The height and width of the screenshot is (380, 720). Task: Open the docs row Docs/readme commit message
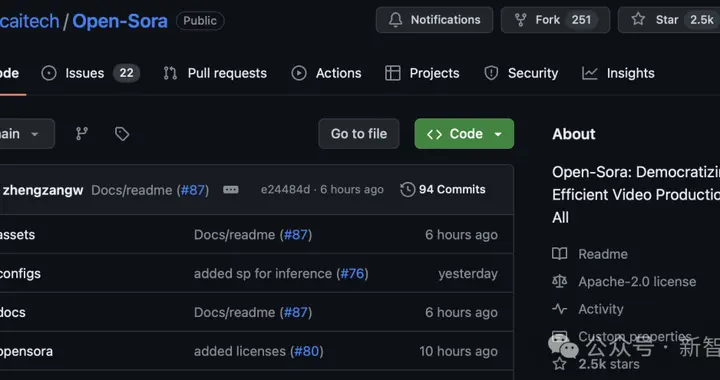pyautogui.click(x=235, y=313)
